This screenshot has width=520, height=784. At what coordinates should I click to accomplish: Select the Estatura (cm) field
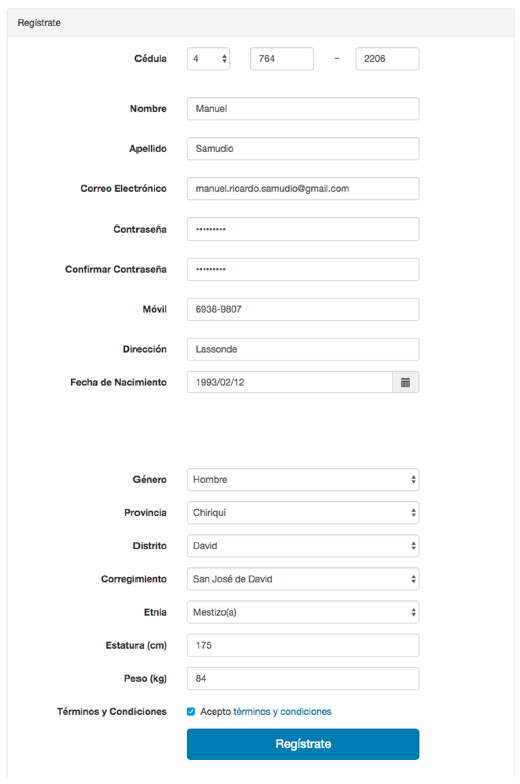tap(303, 646)
